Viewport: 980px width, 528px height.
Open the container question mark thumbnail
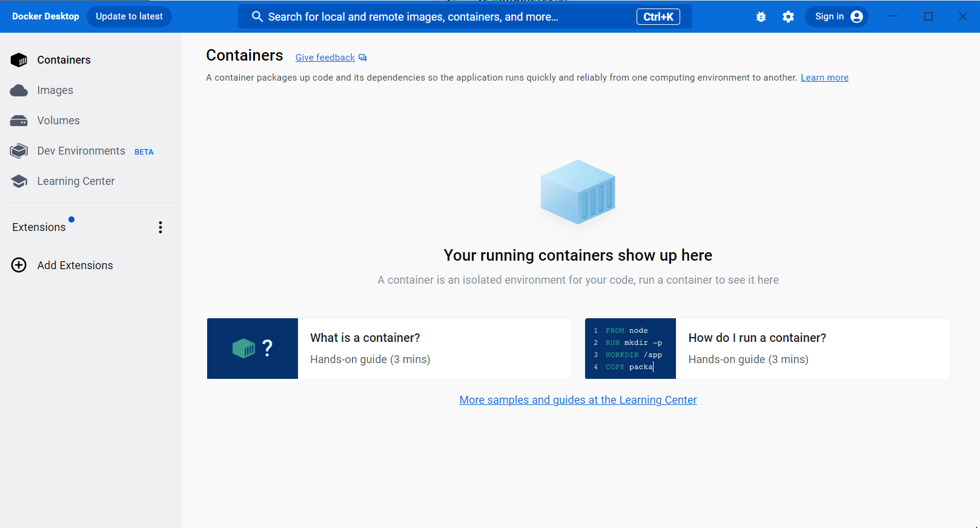coord(253,349)
